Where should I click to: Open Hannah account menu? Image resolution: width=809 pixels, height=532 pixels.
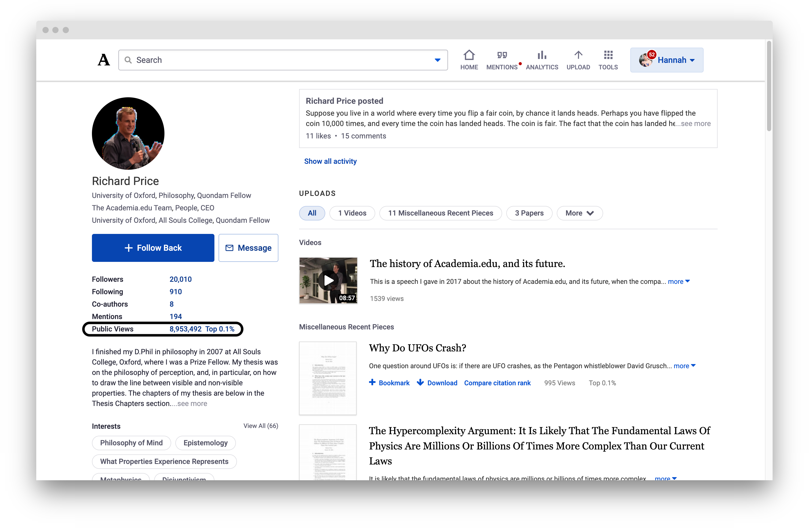click(x=667, y=60)
